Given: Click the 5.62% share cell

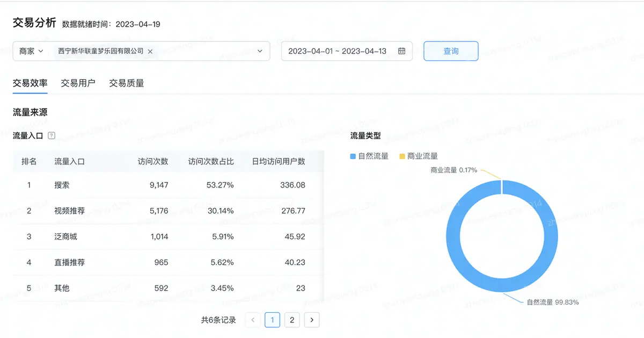Looking at the screenshot, I should [x=222, y=262].
